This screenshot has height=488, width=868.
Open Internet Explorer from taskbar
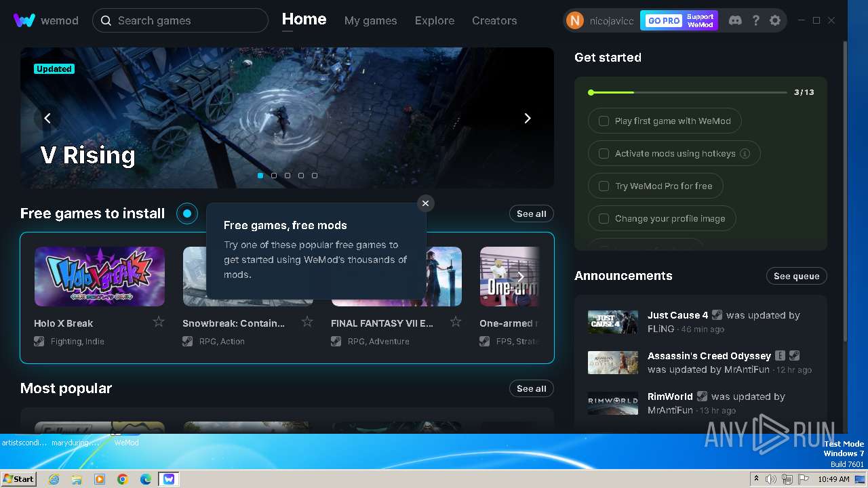(54, 479)
